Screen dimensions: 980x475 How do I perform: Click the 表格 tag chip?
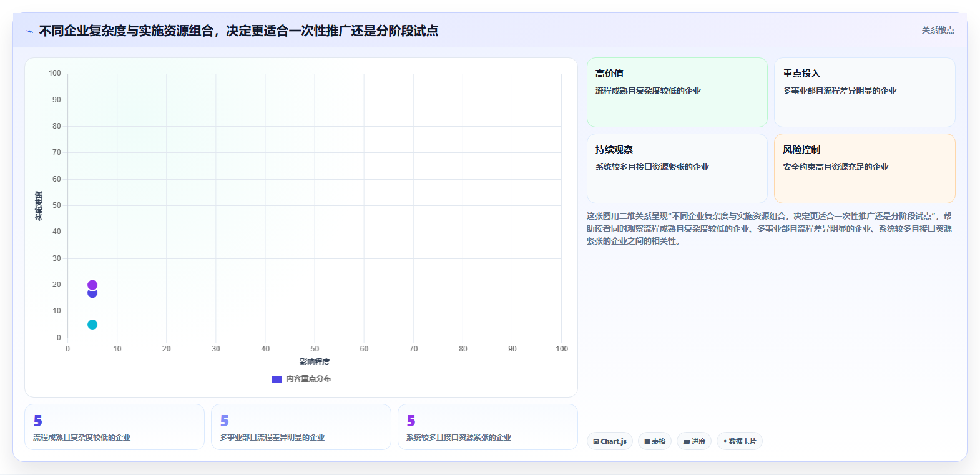655,441
